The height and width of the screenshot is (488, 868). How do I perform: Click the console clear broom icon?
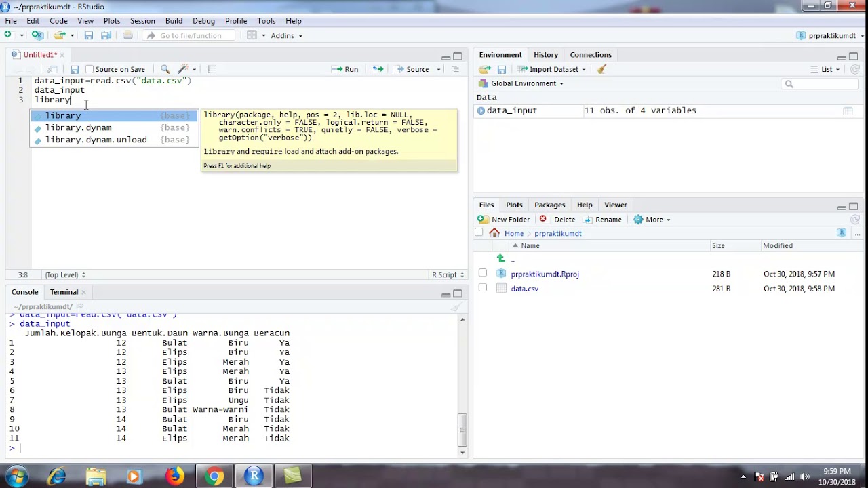(456, 306)
